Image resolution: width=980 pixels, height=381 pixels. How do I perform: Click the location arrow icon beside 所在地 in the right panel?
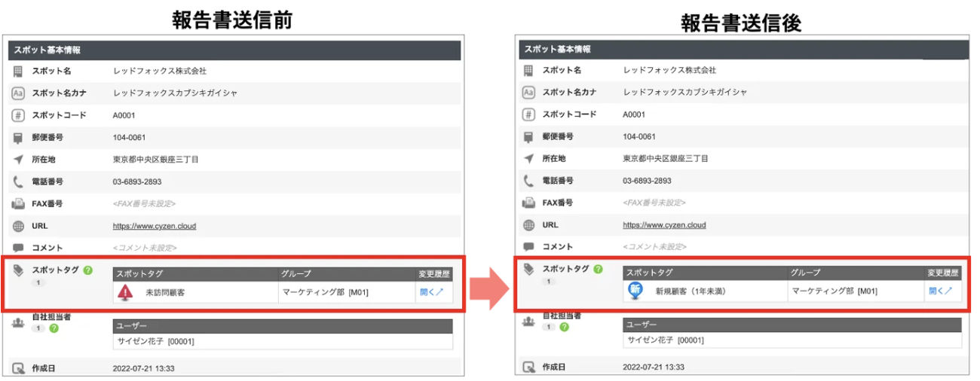529,159
